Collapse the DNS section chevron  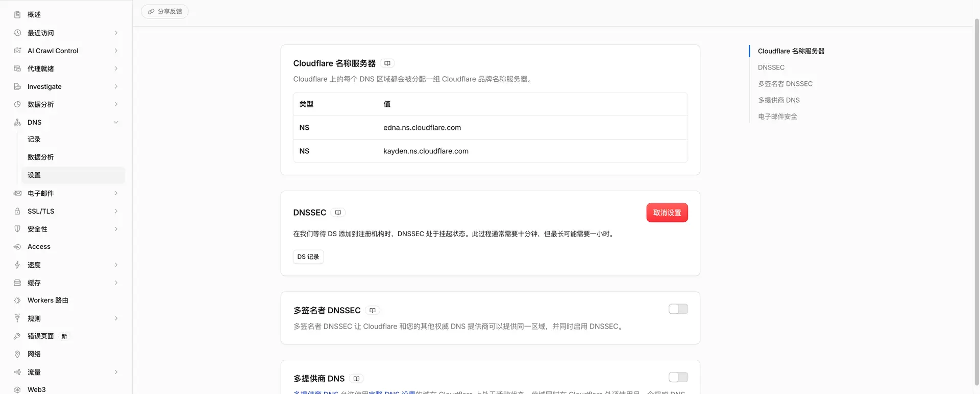click(116, 122)
